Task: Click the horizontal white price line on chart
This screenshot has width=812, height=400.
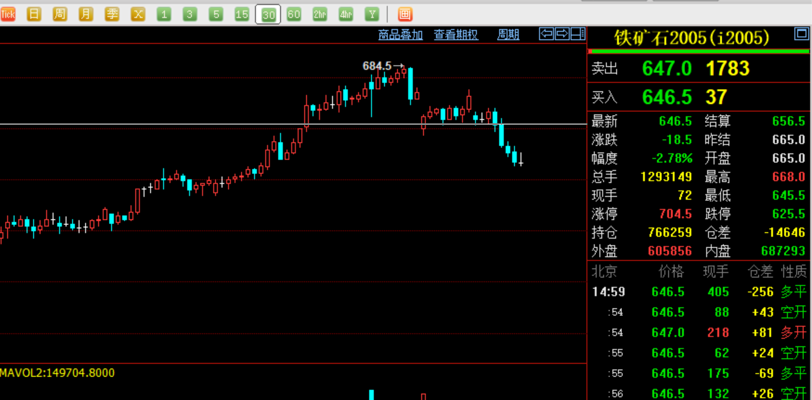Action: pyautogui.click(x=293, y=124)
